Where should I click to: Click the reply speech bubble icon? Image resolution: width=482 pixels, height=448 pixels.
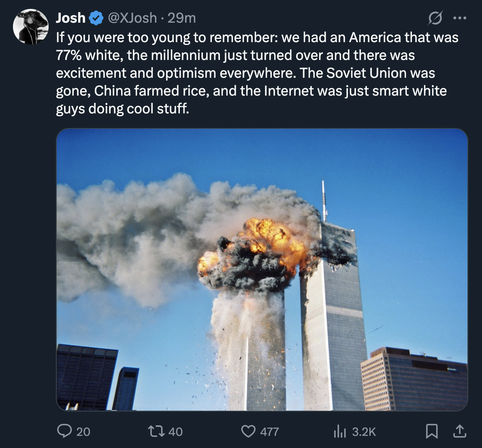64,431
